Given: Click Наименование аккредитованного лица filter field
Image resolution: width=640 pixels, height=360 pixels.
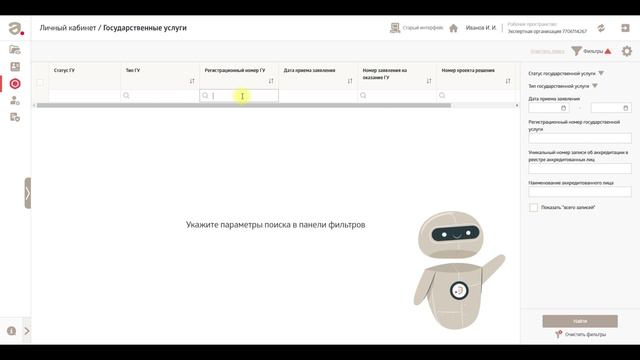Looking at the screenshot, I should point(580,192).
